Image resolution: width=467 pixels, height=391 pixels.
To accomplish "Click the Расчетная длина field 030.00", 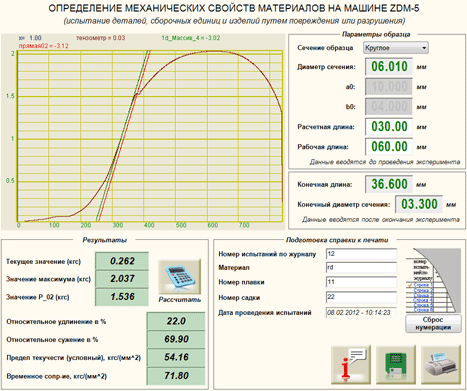I will click(x=389, y=127).
